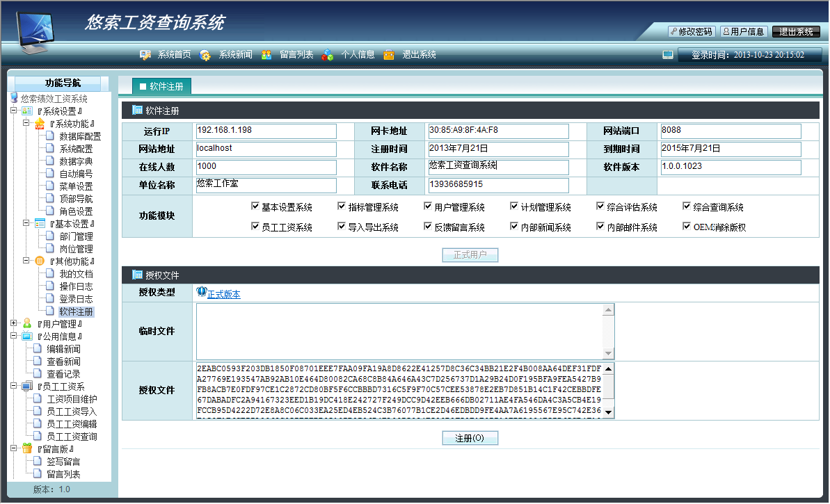The height and width of the screenshot is (504, 830).
Task: Toggle 综合评估系统 checkbox
Action: pos(600,206)
